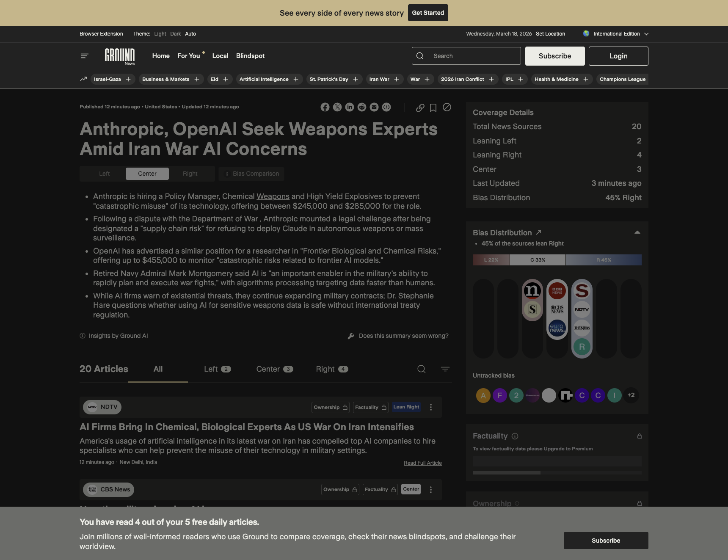Click the NDTV logo in bias chart
This screenshot has height=560, width=728.
point(582,309)
